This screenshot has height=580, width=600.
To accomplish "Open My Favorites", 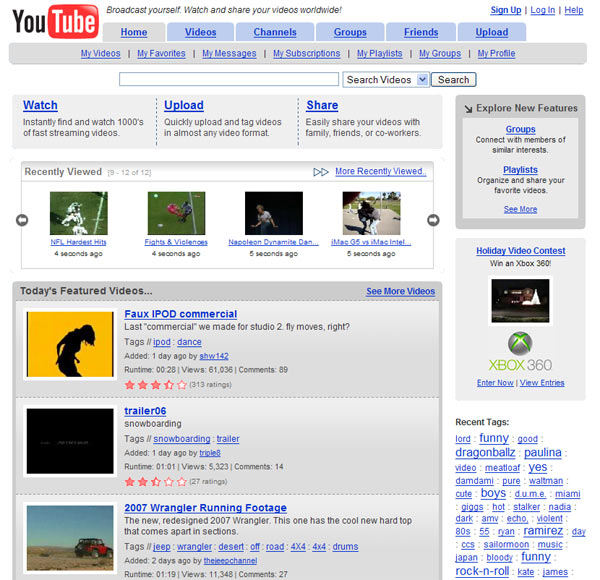I will (161, 54).
